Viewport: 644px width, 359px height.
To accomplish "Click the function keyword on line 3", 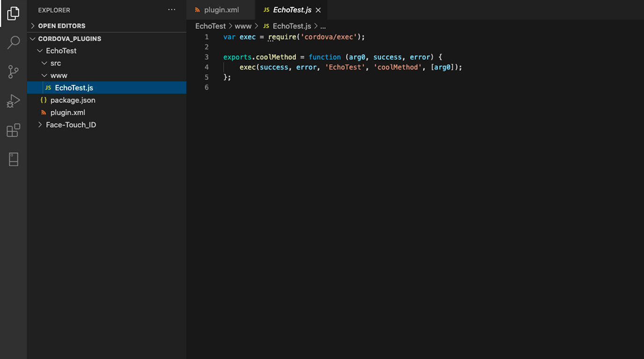I will click(325, 57).
